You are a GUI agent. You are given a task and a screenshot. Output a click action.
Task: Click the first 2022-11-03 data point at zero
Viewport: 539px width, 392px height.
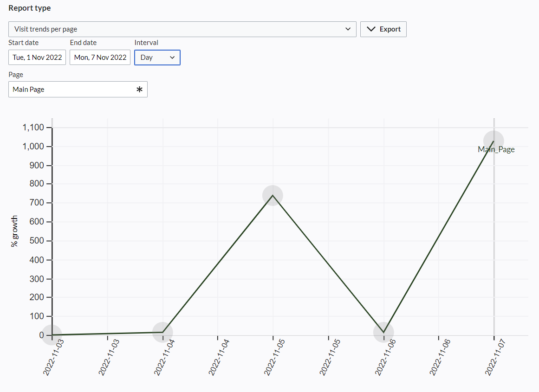coord(52,334)
